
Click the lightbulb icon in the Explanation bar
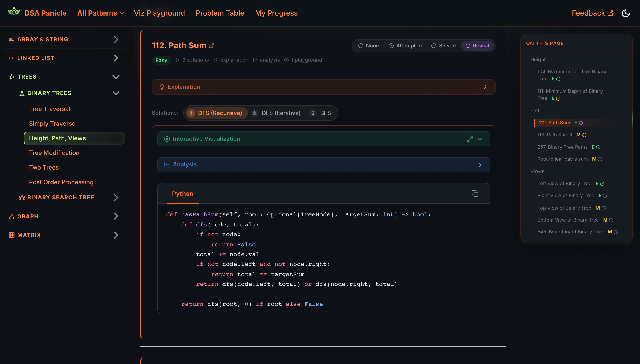(162, 87)
